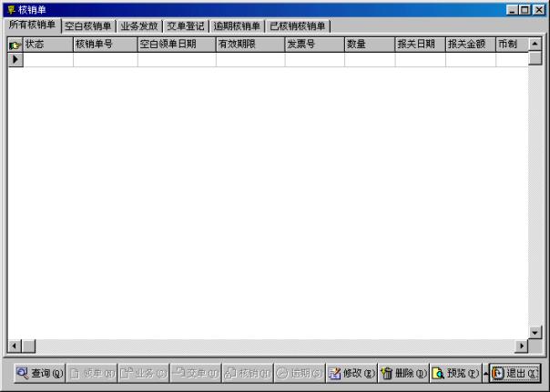Viewport: 550px width, 392px height.
Task: Open the 预览(P) print preview
Action: 455,373
